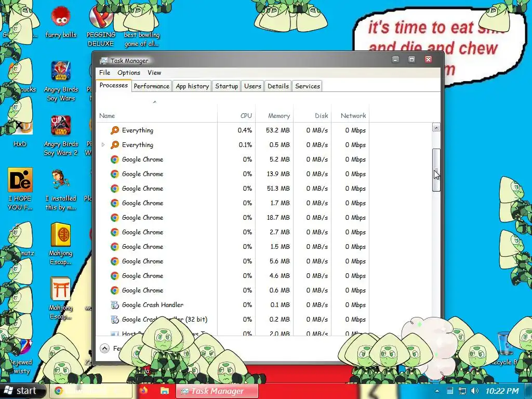Sort processes by the CPU column header

coord(236,116)
